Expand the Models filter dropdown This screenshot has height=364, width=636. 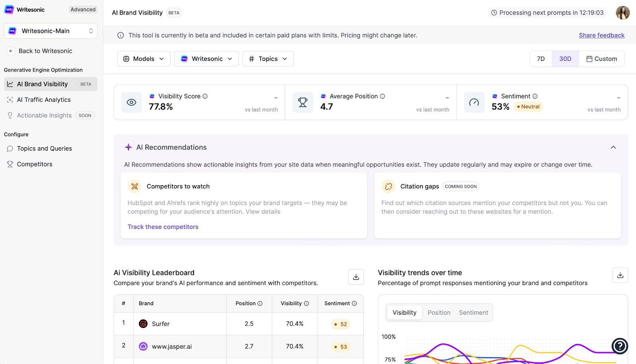click(x=144, y=59)
